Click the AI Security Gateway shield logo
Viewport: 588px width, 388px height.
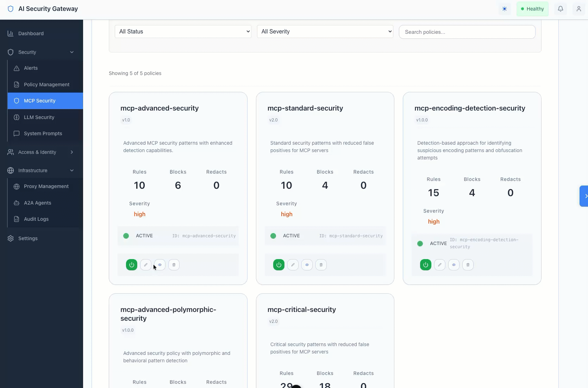tap(11, 9)
